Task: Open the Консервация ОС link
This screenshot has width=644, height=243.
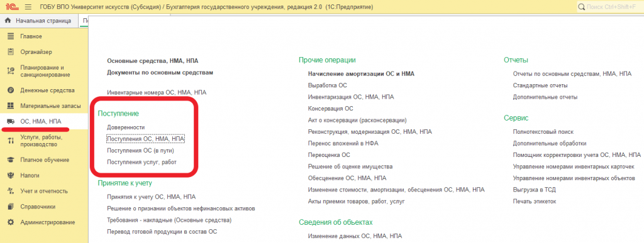Action: pos(330,109)
